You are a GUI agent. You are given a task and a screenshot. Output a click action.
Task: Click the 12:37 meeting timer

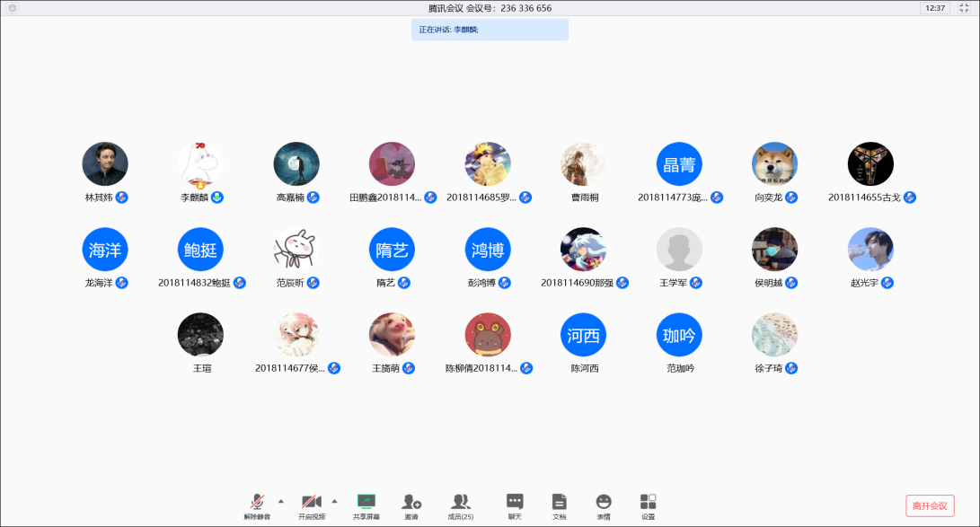[935, 8]
